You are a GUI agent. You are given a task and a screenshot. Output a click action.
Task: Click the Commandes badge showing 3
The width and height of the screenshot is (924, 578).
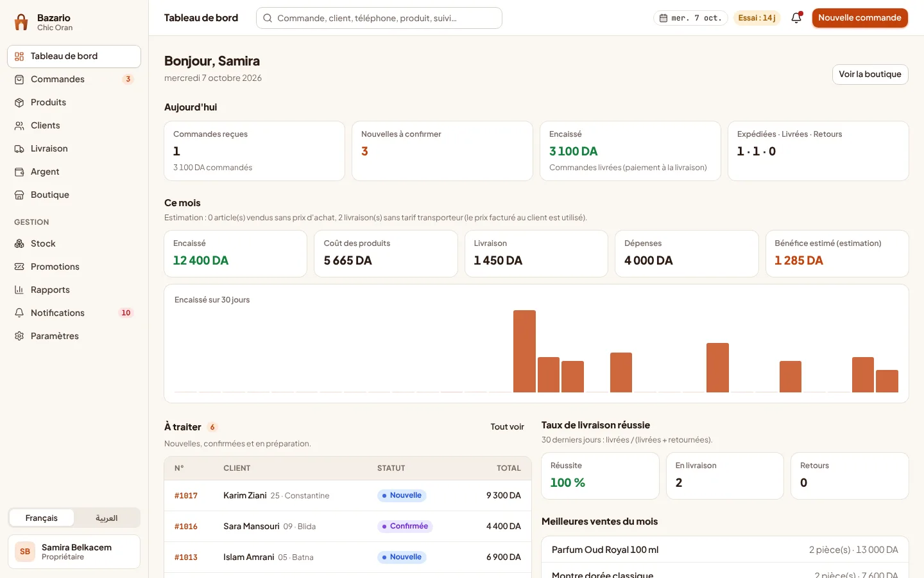pyautogui.click(x=128, y=80)
